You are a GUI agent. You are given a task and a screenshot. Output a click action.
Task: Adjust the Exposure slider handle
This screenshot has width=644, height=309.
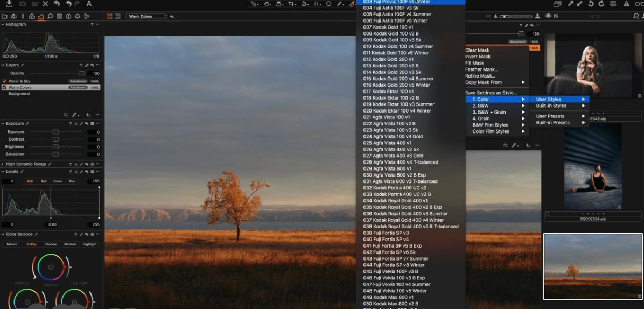pyautogui.click(x=55, y=132)
